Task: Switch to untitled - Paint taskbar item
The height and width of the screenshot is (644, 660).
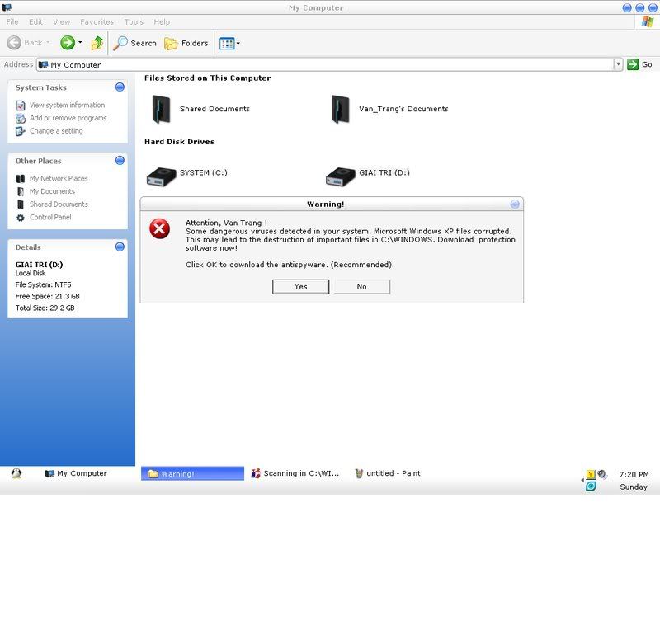Action: 388,473
